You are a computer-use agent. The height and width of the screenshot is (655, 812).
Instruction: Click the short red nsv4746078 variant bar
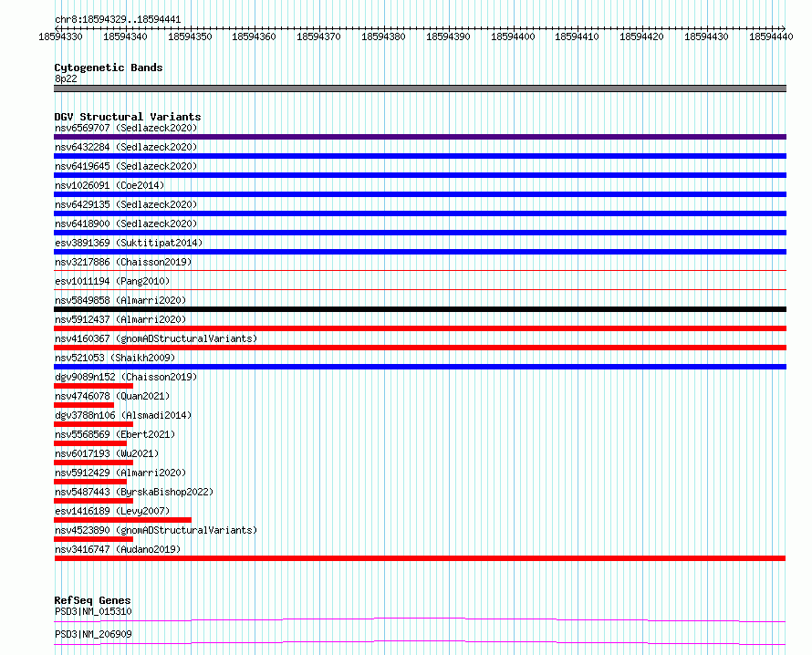pyautogui.click(x=84, y=405)
